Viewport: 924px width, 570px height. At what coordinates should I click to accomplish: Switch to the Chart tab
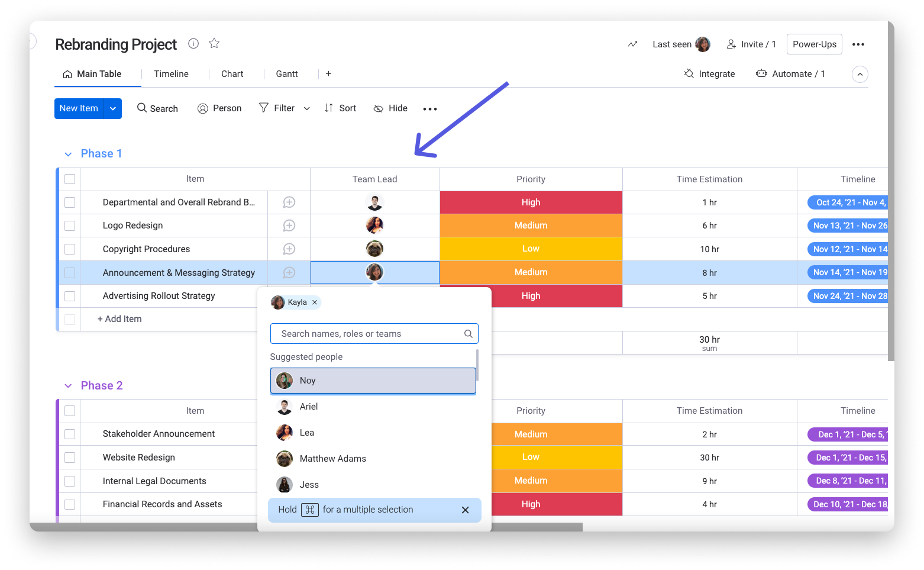pos(232,74)
